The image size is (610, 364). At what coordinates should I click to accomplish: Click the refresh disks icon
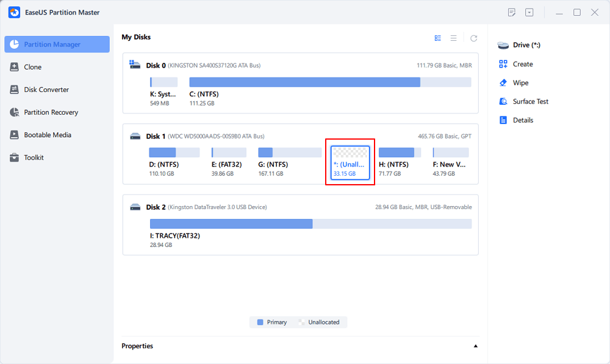pyautogui.click(x=473, y=38)
